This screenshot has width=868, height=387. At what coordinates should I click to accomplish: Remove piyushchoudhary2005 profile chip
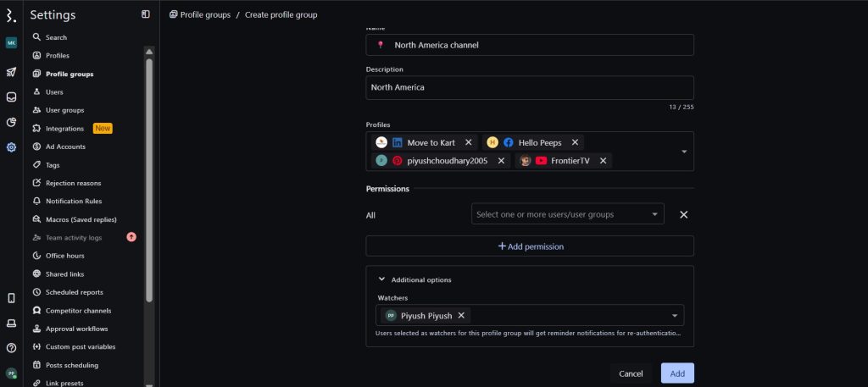(x=501, y=160)
